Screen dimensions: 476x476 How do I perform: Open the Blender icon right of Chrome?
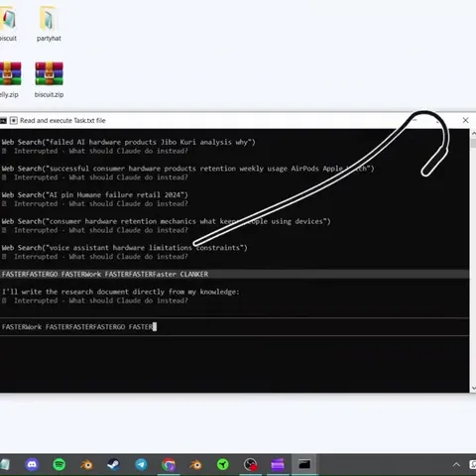[195, 464]
